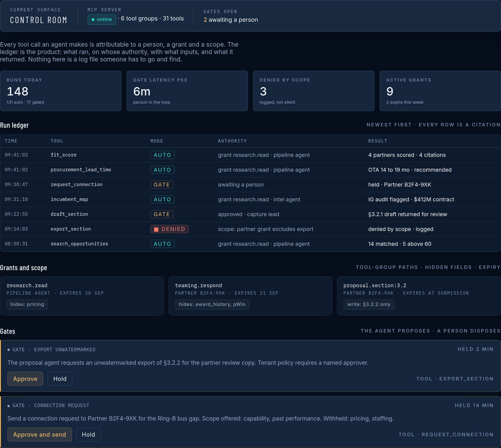Screen dimensions: 501x448
Task: Click the GATE badge on draft_section row
Action: coord(162,214)
